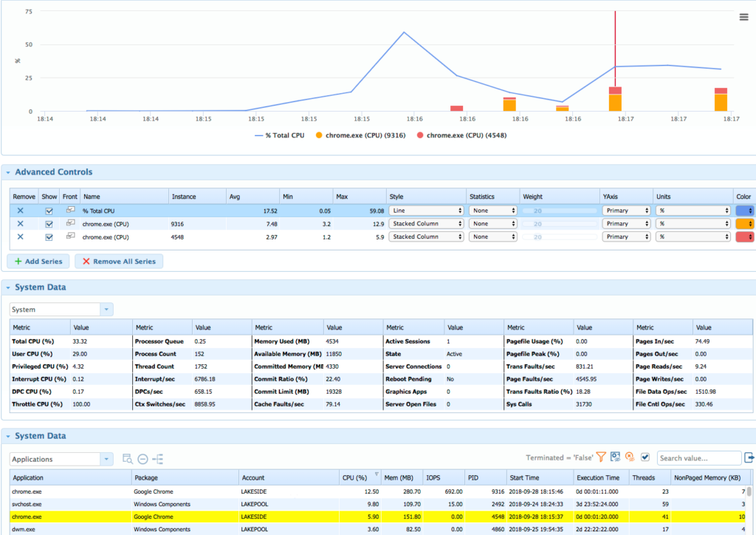The height and width of the screenshot is (535, 756).
Task: Click Remove All Series
Action: [x=118, y=260]
